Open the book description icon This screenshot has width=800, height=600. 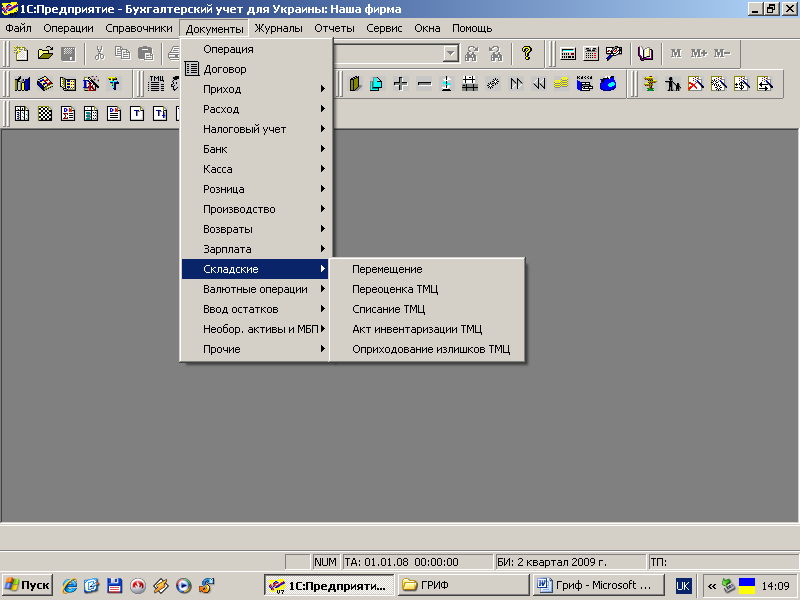click(645, 54)
